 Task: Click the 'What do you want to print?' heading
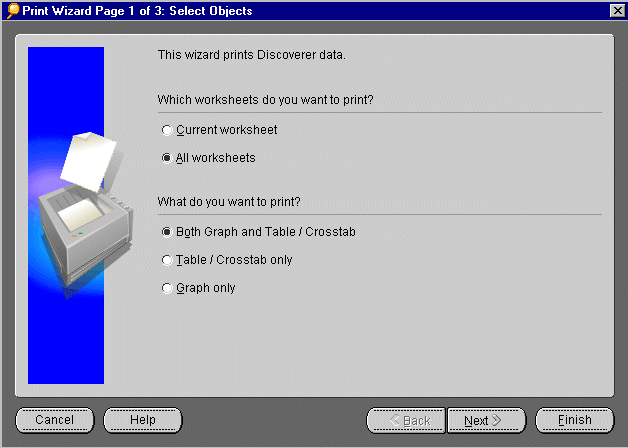[238, 202]
